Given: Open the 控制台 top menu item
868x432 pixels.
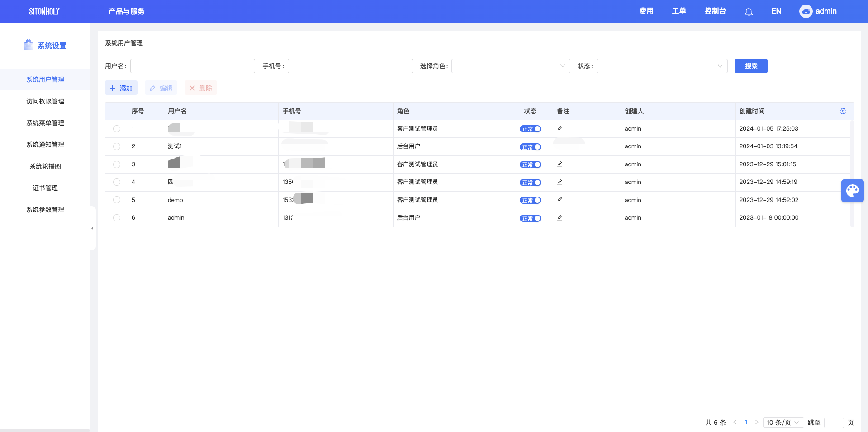Looking at the screenshot, I should pos(715,11).
